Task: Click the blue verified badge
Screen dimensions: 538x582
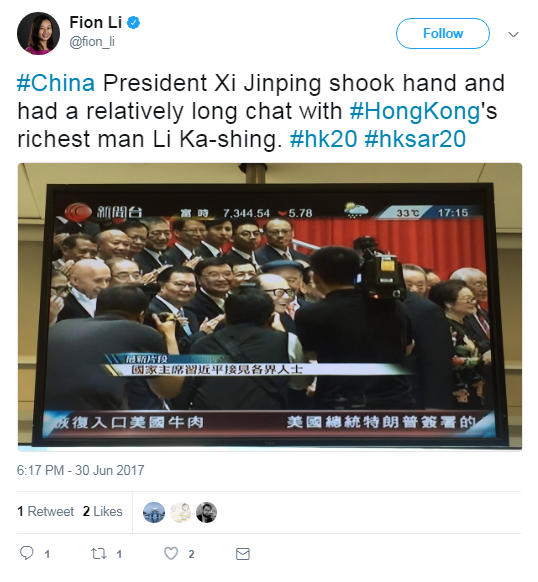Action: 133,23
